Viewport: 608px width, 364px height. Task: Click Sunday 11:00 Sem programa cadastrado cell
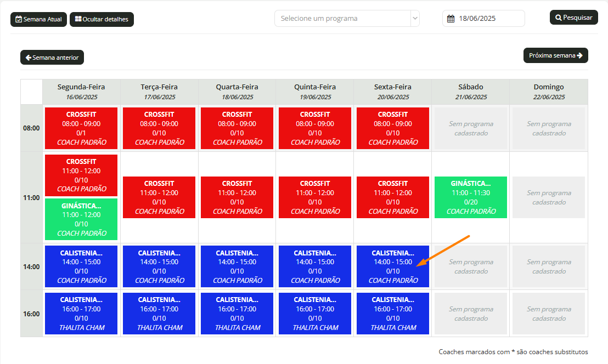coord(549,197)
